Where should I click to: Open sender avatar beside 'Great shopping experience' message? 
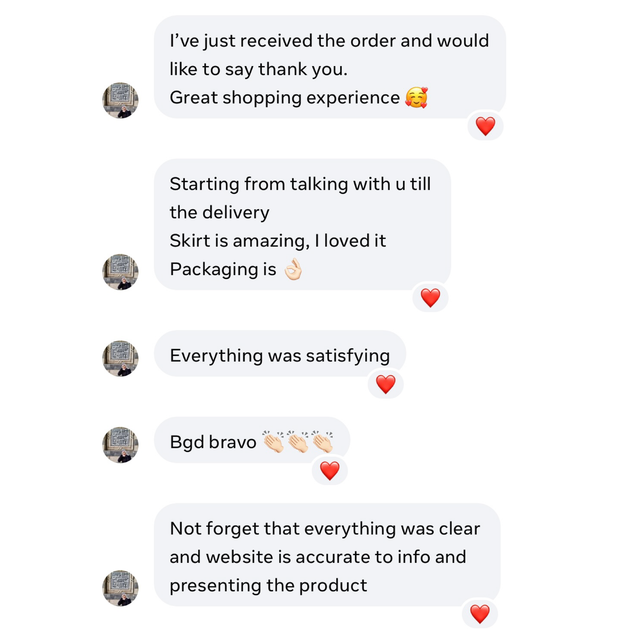(120, 100)
